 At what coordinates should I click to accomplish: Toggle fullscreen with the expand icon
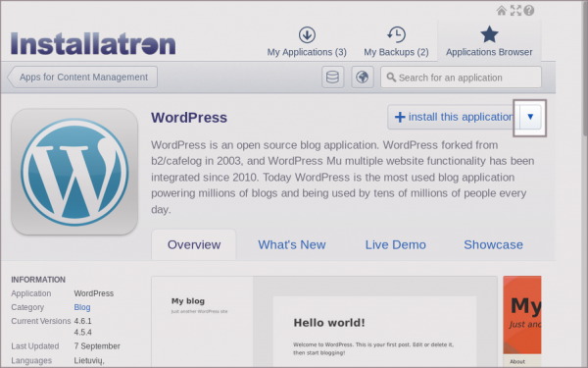click(515, 11)
